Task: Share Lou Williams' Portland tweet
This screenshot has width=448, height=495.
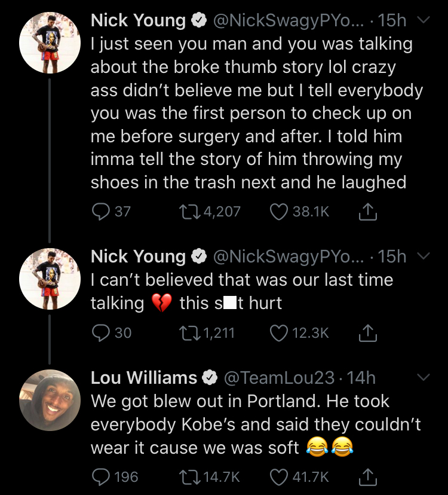Action: pyautogui.click(x=367, y=476)
